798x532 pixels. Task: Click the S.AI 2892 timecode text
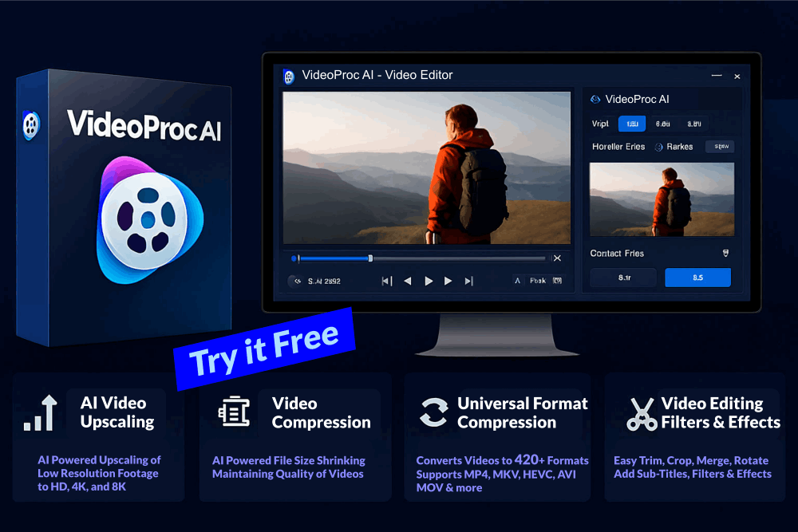point(324,282)
